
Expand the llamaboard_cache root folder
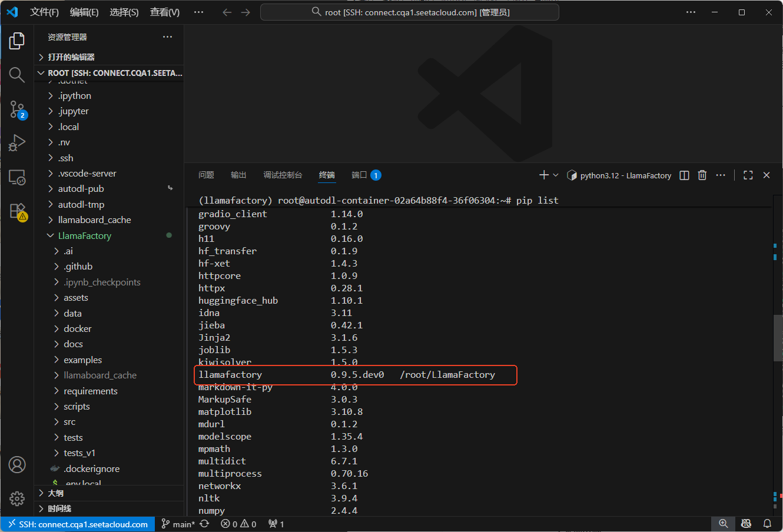click(x=109, y=220)
